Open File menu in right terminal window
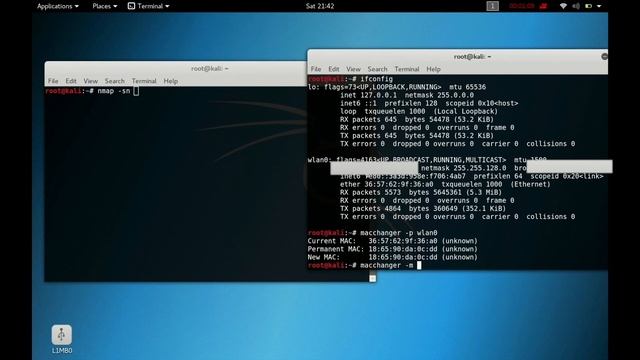 pyautogui.click(x=316, y=69)
